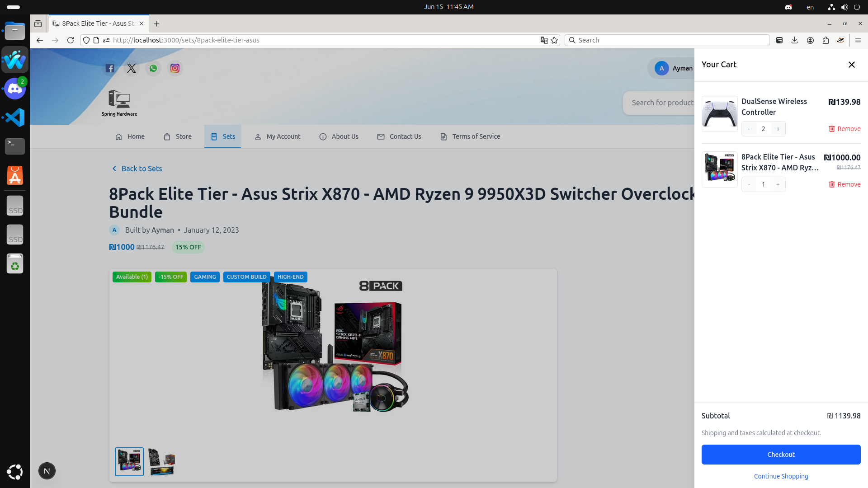Image resolution: width=868 pixels, height=488 pixels.
Task: Focus the browser Search box
Action: [x=667, y=40]
